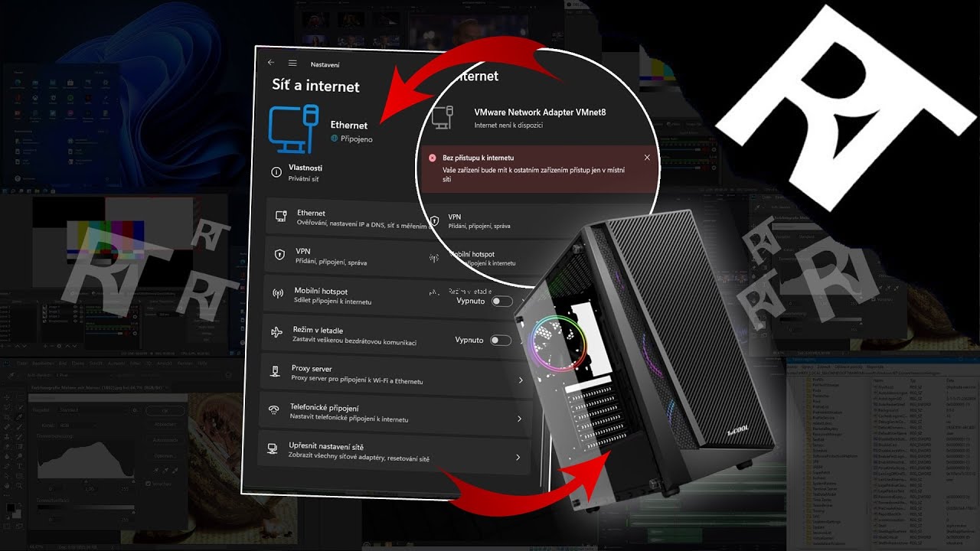Open VPN Přidání, připojení, správa in Settings list
Viewport: 980px width, 551px height.
point(348,256)
